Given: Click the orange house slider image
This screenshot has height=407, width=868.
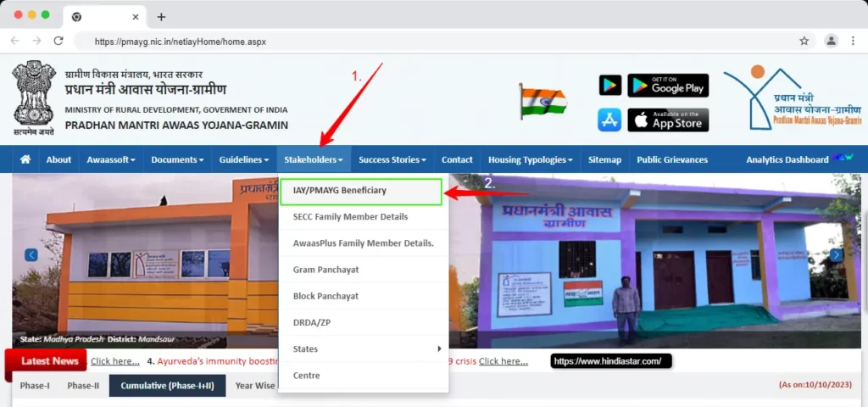Looking at the screenshot, I should tap(145, 260).
